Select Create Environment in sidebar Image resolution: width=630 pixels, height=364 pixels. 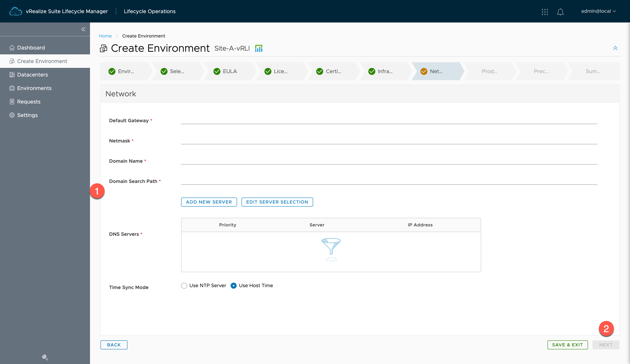coord(45,61)
